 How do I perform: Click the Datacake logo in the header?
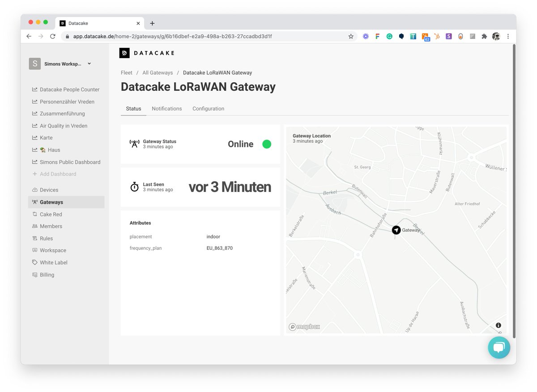point(147,53)
